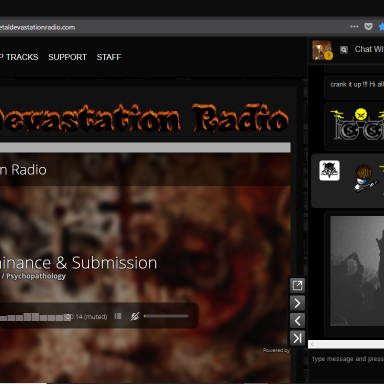The height and width of the screenshot is (384, 384).
Task: Open the browser page actions (three dots) menu
Action: pos(354,26)
